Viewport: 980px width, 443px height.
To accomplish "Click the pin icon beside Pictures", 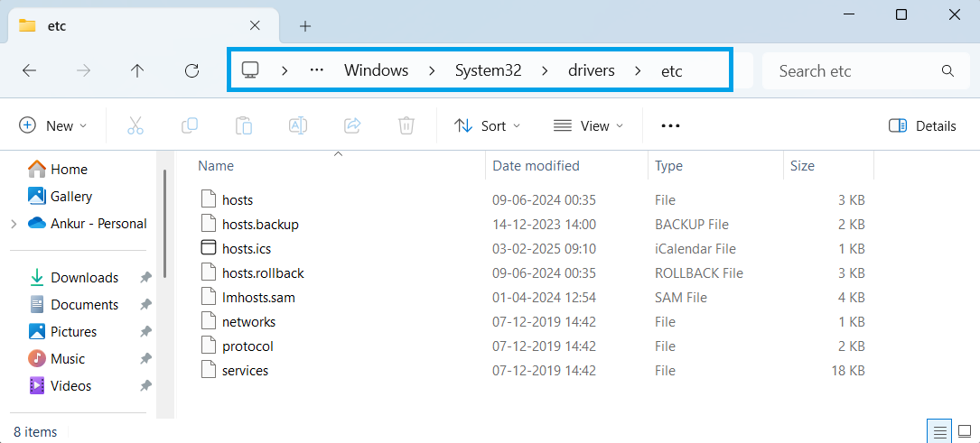I will click(145, 332).
